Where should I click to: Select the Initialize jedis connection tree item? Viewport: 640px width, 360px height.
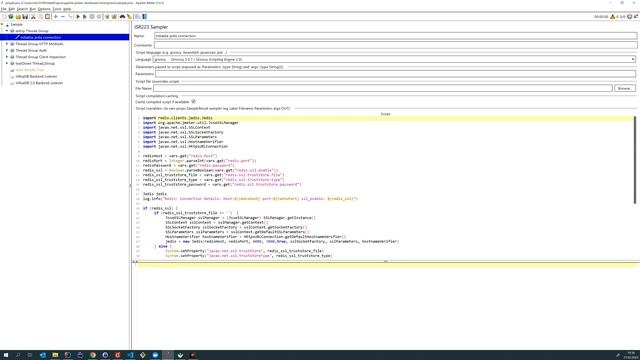tap(41, 37)
